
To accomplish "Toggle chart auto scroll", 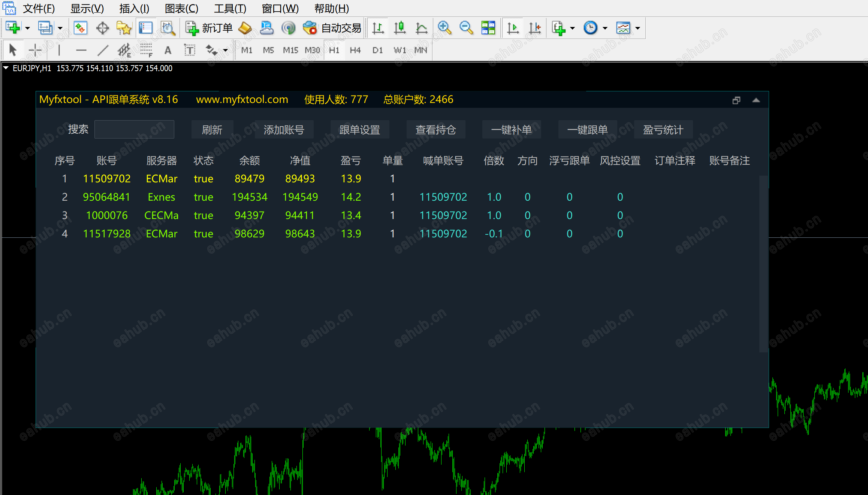I will coord(513,28).
